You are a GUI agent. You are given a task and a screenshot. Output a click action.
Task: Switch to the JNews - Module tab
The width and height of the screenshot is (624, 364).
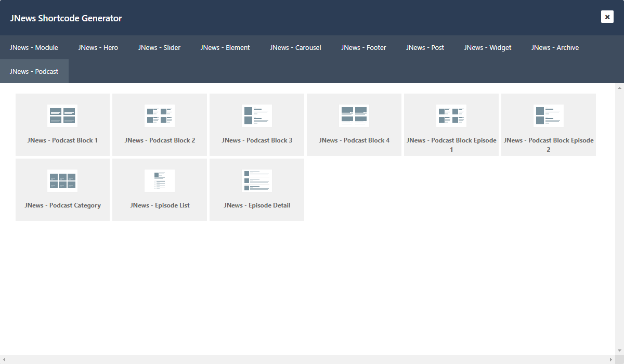(34, 47)
